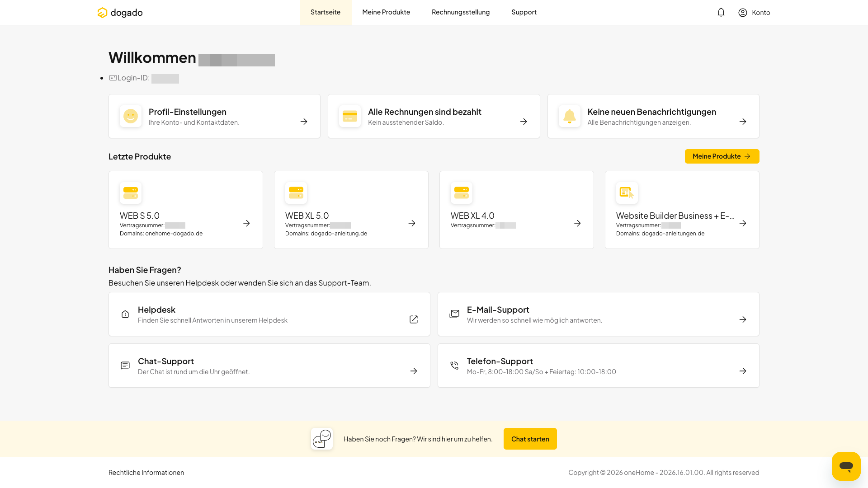868x488 pixels.
Task: Click domain text onehome-dogado.de
Action: coord(174,234)
